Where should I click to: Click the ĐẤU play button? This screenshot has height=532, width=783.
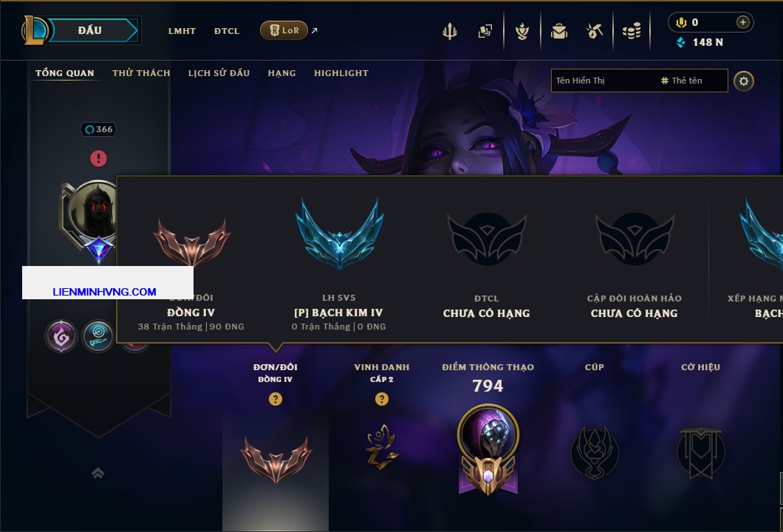tap(90, 30)
